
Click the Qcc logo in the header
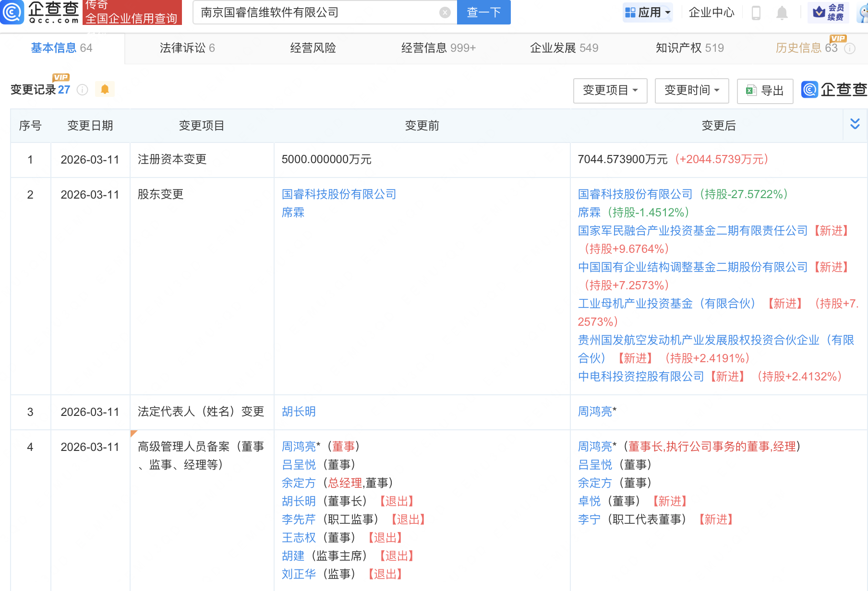click(x=40, y=12)
